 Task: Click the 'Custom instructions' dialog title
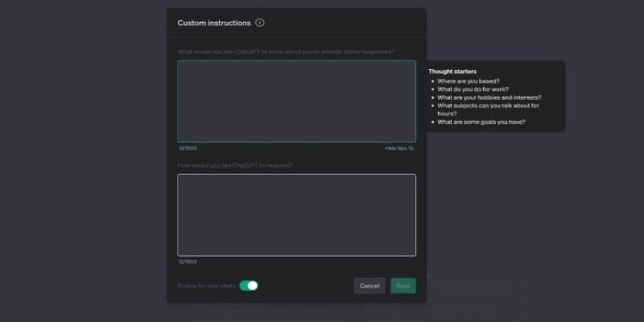click(x=214, y=23)
